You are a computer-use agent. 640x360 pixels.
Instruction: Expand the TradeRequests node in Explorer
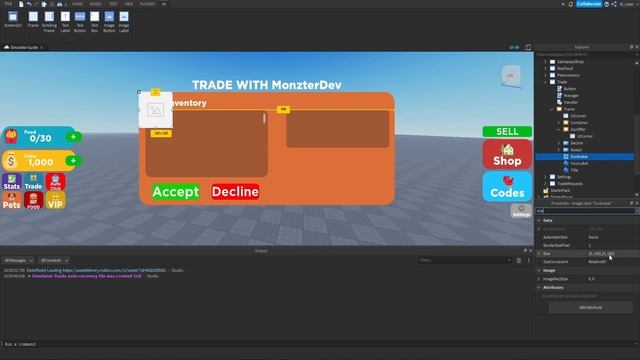[545, 184]
